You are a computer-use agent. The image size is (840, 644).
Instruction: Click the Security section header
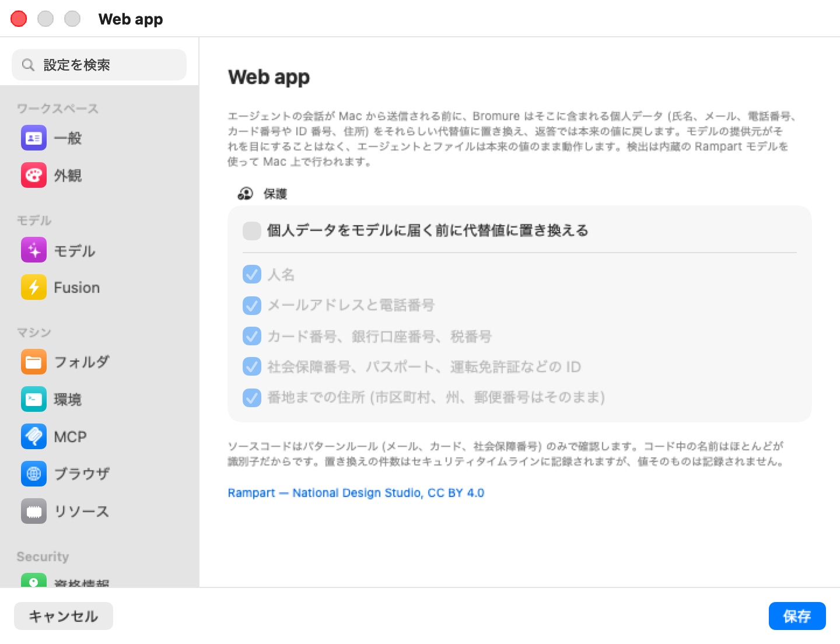(43, 556)
